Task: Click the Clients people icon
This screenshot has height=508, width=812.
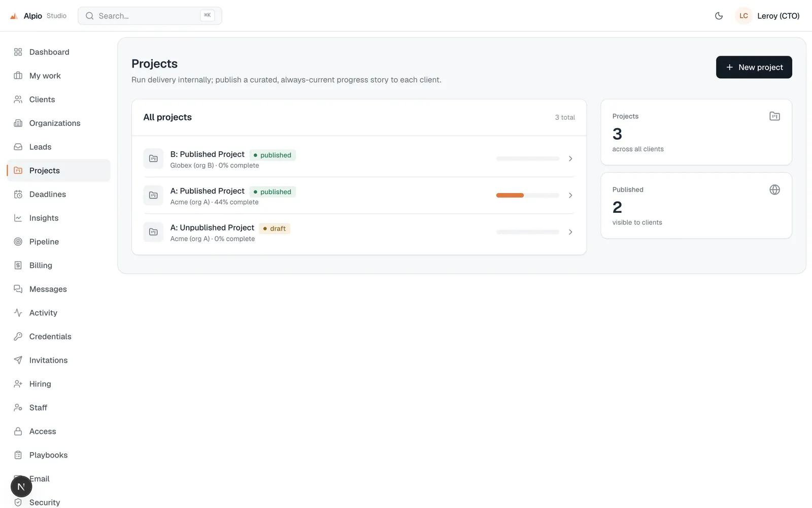Action: point(18,100)
